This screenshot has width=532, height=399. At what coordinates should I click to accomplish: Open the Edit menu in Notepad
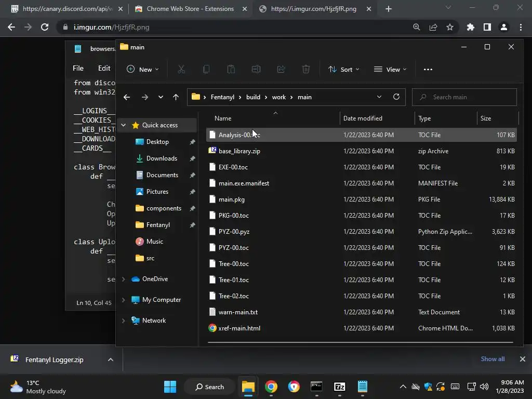pyautogui.click(x=104, y=68)
